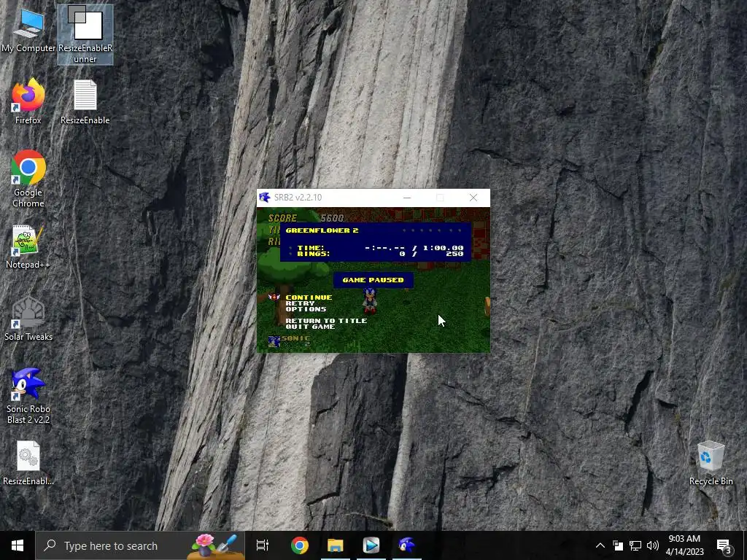Viewport: 747px width, 560px height.
Task: Open the network tray icon
Action: pyautogui.click(x=635, y=545)
